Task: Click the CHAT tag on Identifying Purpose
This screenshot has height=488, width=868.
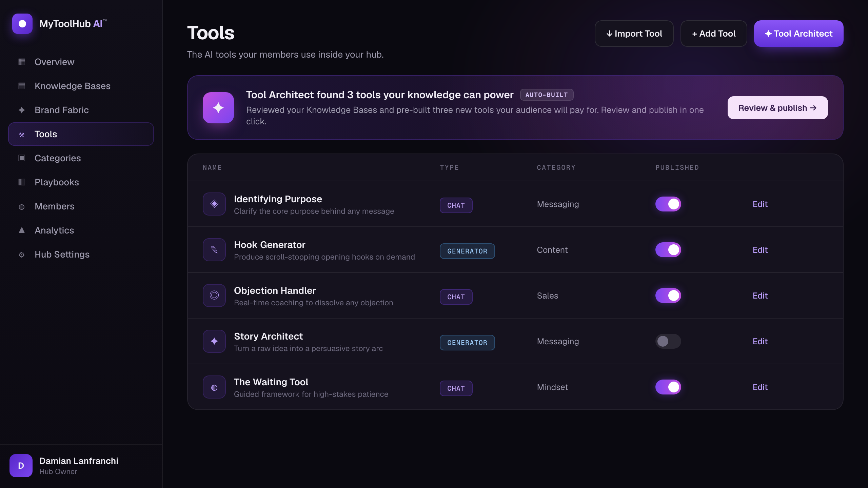Action: point(456,205)
